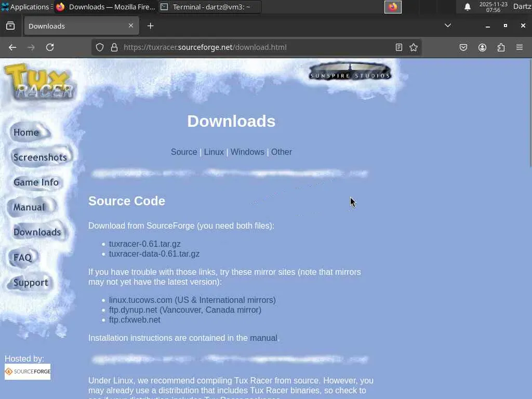The height and width of the screenshot is (399, 532).
Task: Jump to Linux downloads link
Action: pyautogui.click(x=214, y=152)
